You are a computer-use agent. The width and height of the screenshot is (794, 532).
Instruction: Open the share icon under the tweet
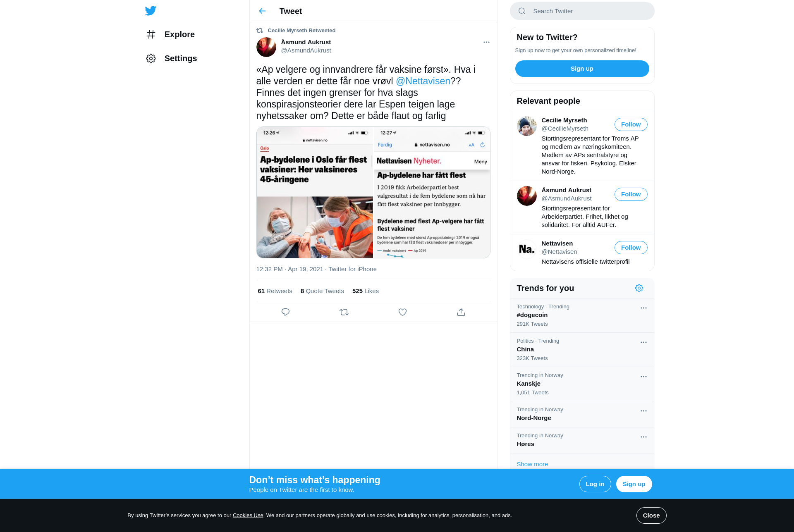(x=461, y=312)
